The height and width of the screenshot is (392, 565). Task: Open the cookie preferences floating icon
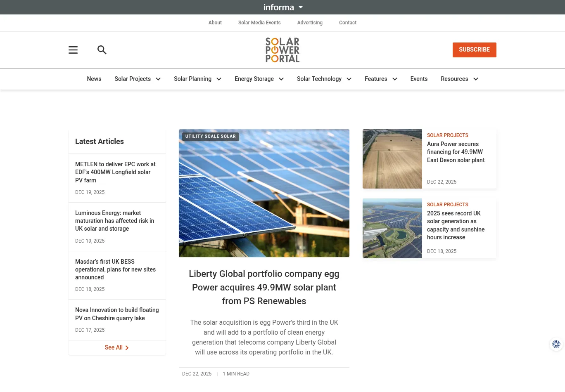[556, 344]
